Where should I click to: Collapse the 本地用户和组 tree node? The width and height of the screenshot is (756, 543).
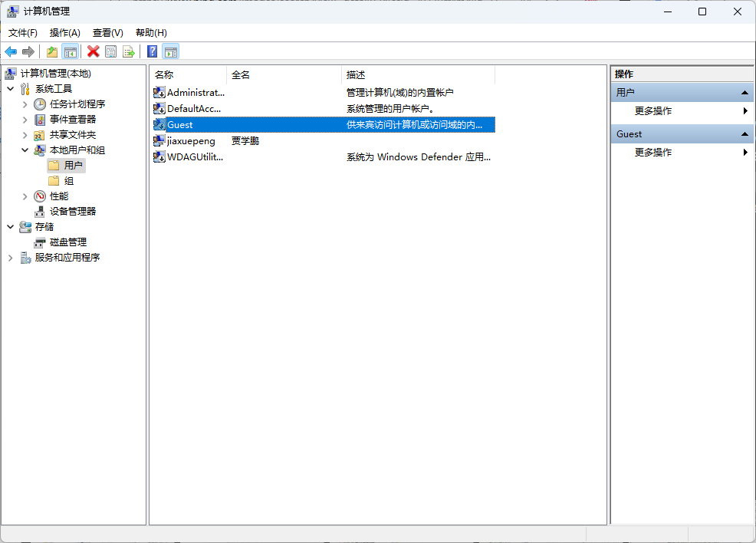[25, 150]
